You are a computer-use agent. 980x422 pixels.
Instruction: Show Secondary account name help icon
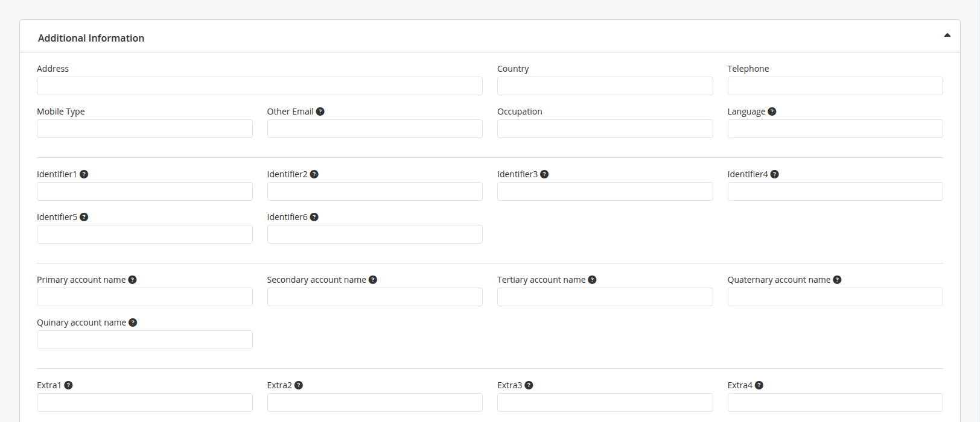tap(373, 280)
